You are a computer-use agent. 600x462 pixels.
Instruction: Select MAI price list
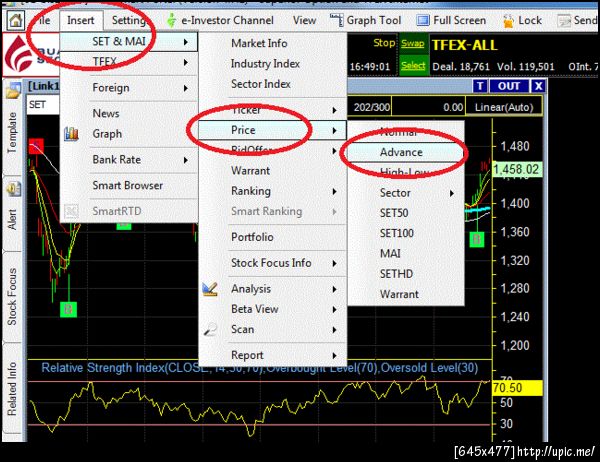[x=406, y=254]
